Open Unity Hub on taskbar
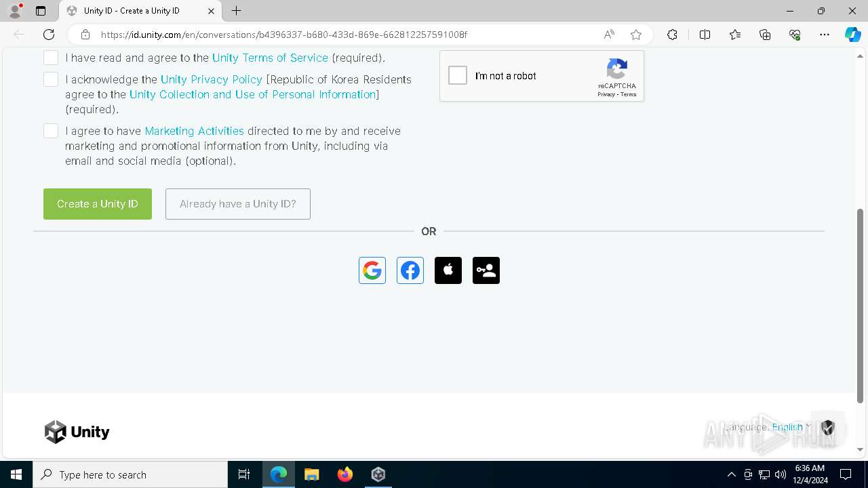This screenshot has width=868, height=488. coord(378,474)
